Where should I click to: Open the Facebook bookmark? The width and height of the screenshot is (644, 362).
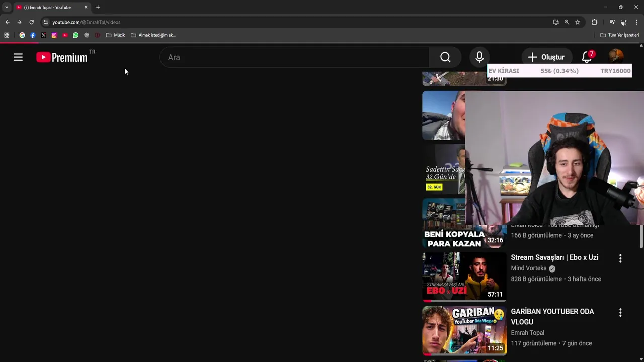coord(33,35)
